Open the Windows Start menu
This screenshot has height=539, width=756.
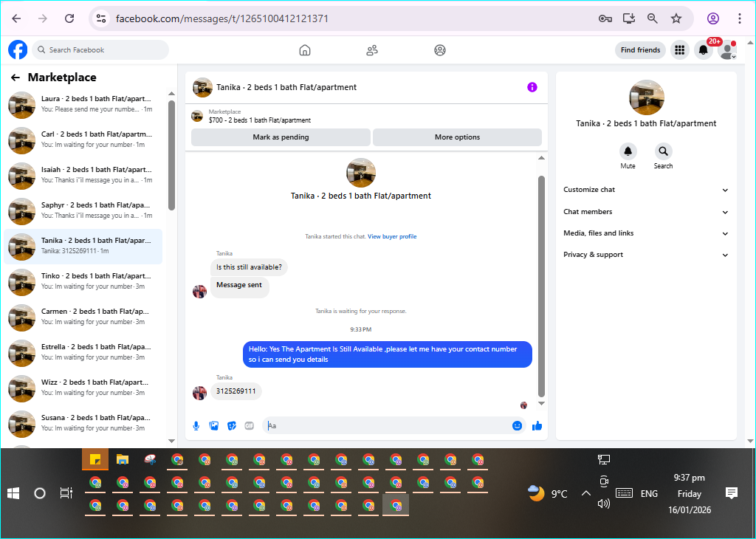pos(13,493)
